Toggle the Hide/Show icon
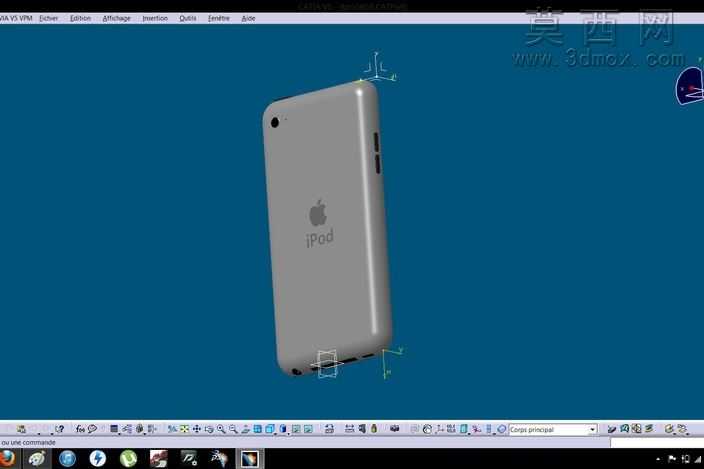The width and height of the screenshot is (704, 469). [296, 429]
